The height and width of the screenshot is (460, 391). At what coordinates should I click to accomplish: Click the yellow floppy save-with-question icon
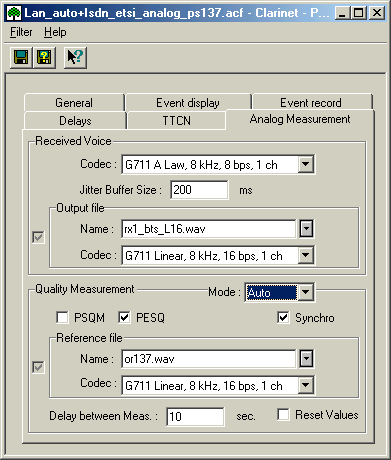pos(44,58)
